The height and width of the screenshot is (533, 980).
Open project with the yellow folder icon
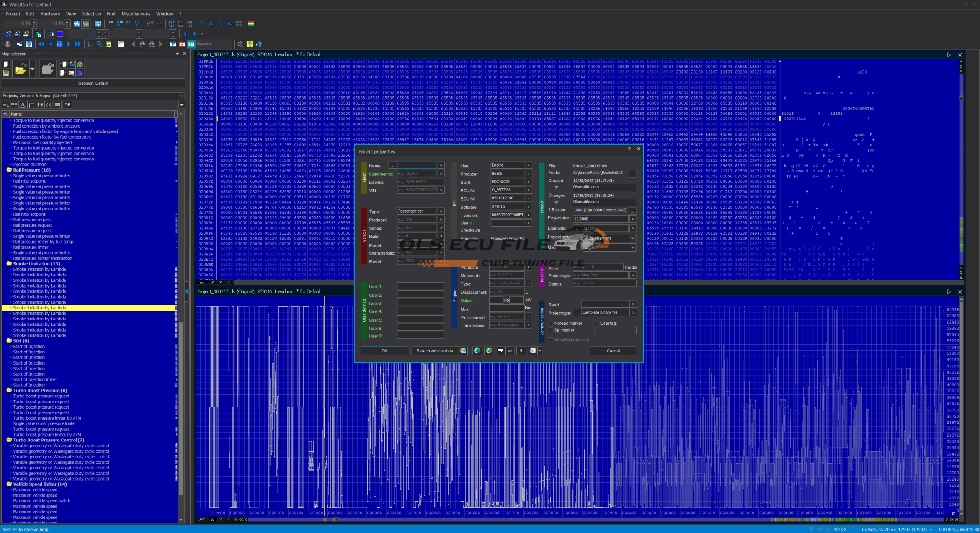pos(21,69)
